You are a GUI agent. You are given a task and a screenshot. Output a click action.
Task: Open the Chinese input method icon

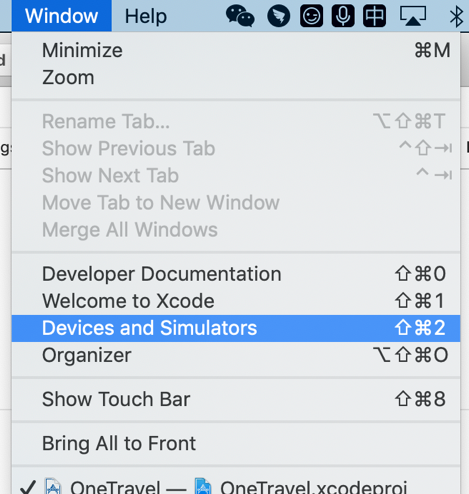(x=375, y=16)
